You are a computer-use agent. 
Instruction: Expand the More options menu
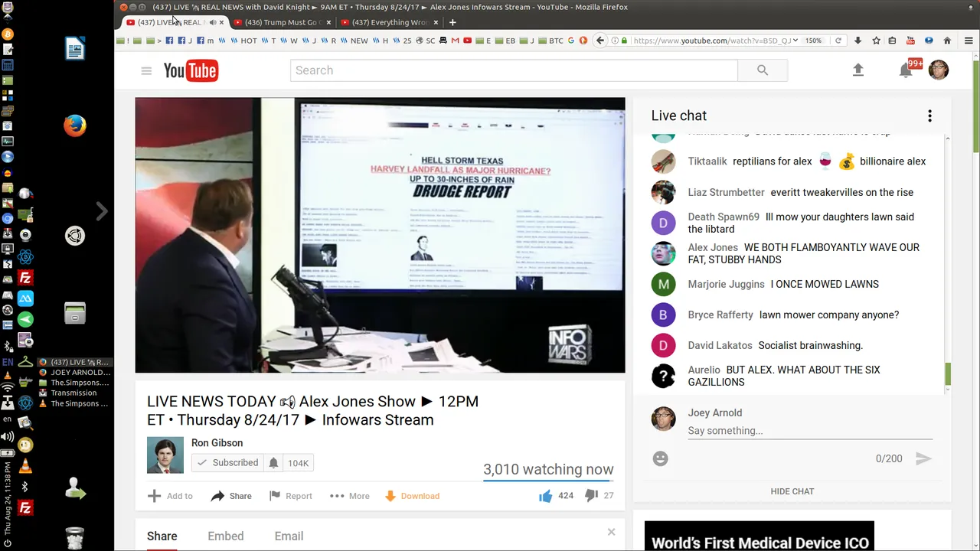click(x=350, y=496)
